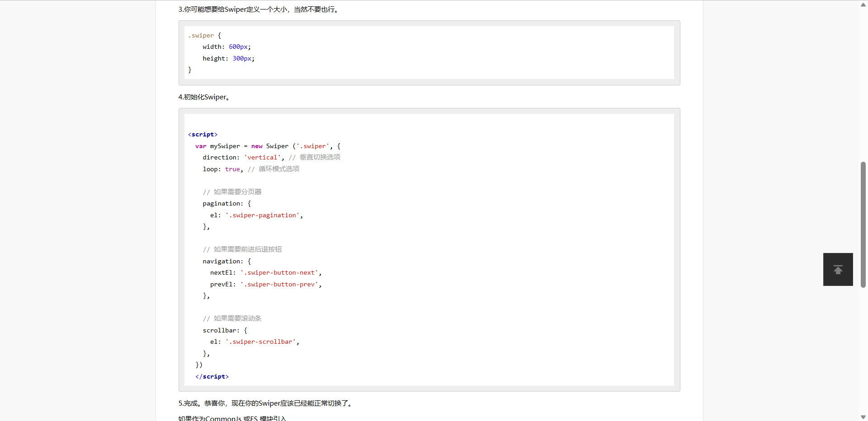The height and width of the screenshot is (421, 868).
Task: Select the script initialization code block
Action: point(429,248)
